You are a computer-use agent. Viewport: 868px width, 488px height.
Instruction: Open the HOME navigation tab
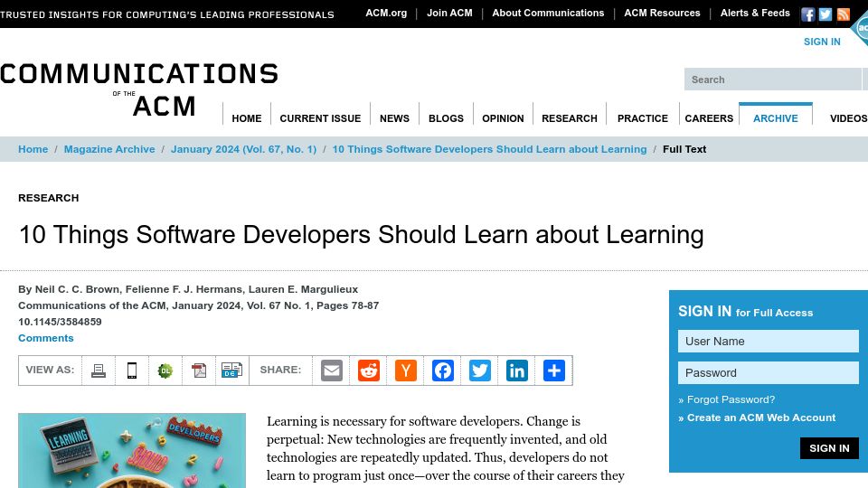247,118
